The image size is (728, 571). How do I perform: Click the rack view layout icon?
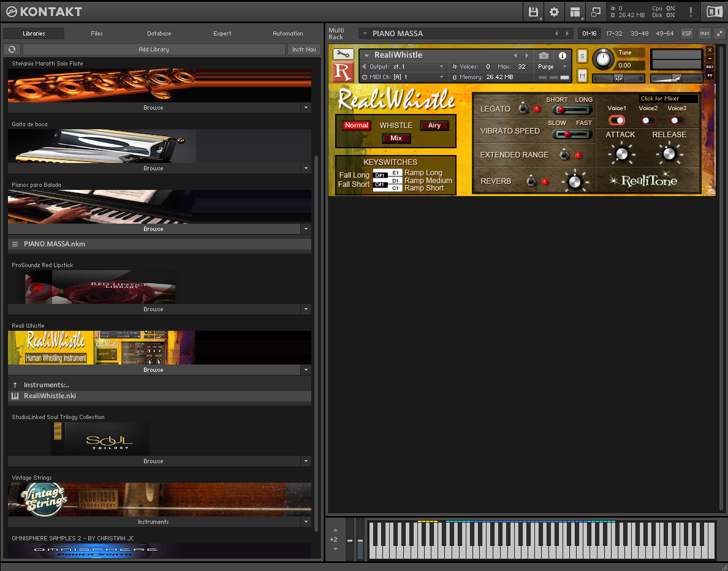tap(575, 12)
